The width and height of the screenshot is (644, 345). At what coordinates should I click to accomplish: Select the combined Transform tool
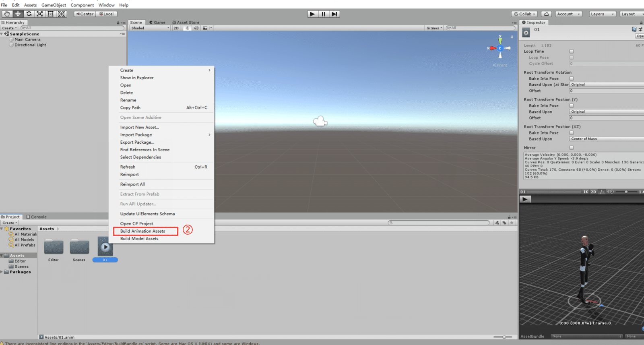(61, 14)
